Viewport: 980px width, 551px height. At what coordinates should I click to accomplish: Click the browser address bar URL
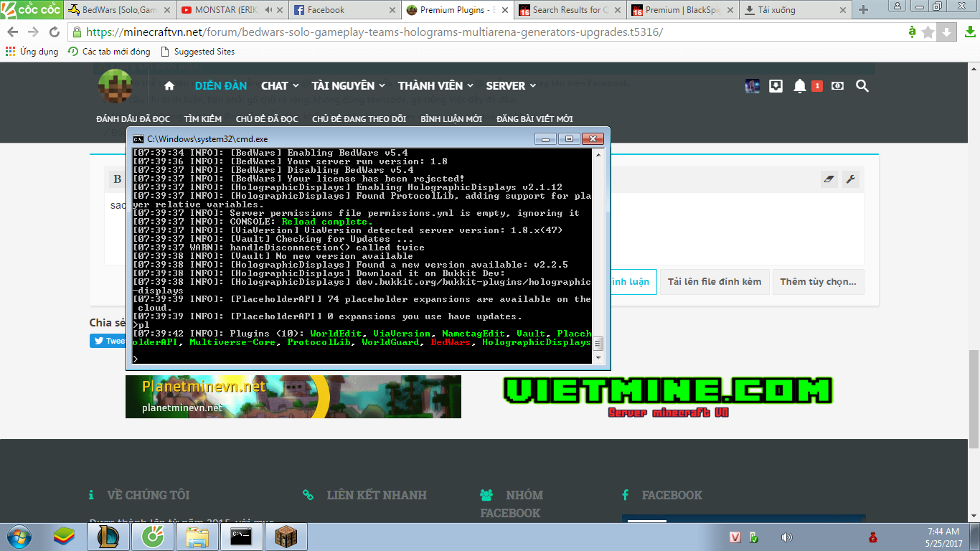[x=374, y=32]
